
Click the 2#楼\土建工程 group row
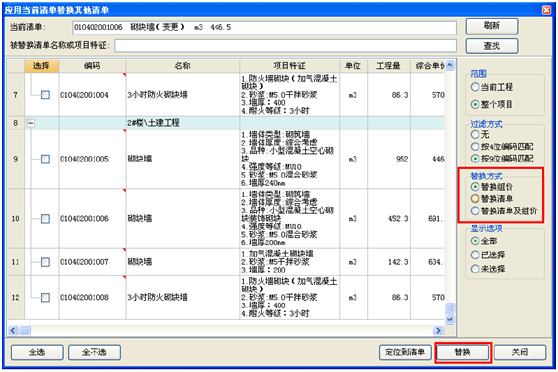(226, 123)
